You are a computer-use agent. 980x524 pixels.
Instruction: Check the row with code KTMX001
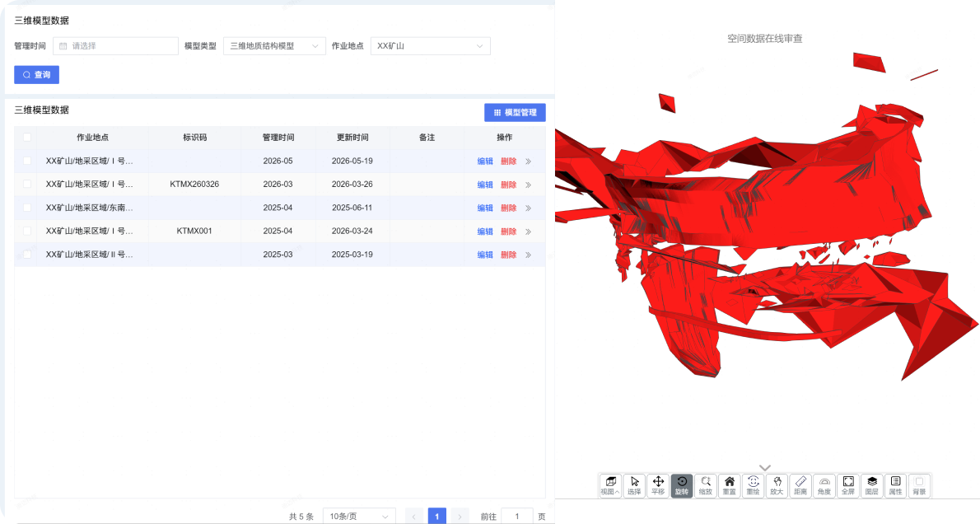[27, 232]
